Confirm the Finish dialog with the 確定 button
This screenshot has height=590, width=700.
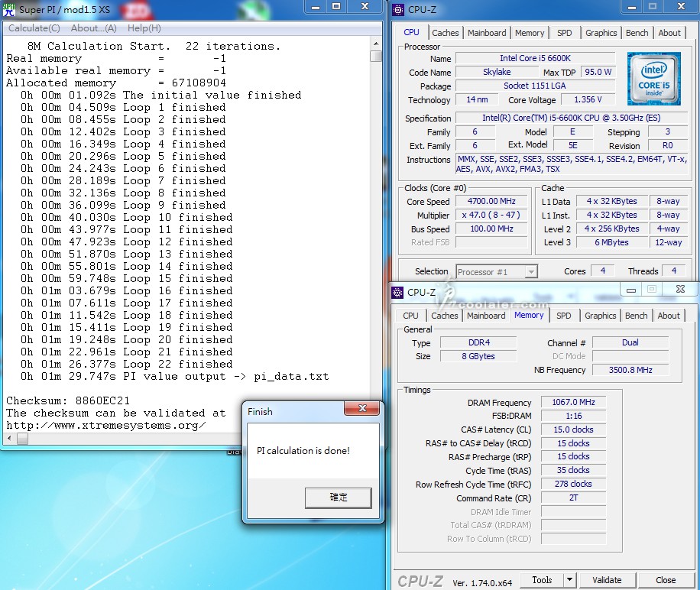pos(338,498)
